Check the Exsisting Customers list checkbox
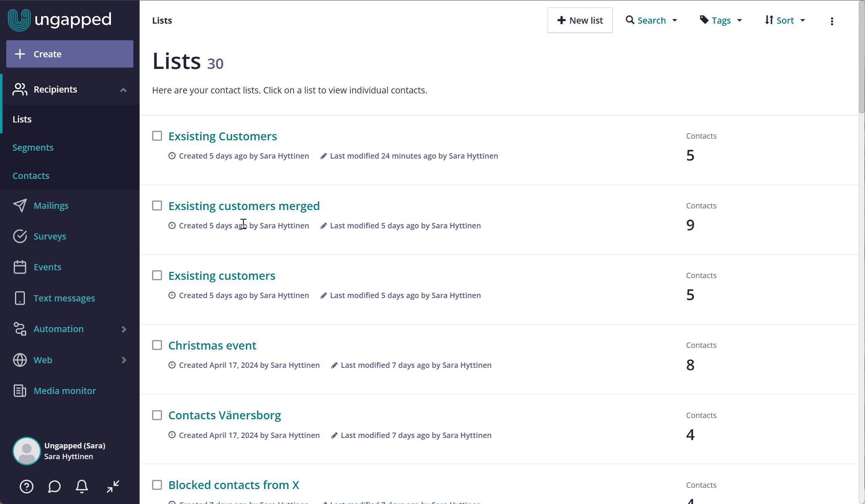The width and height of the screenshot is (865, 504). pos(157,136)
